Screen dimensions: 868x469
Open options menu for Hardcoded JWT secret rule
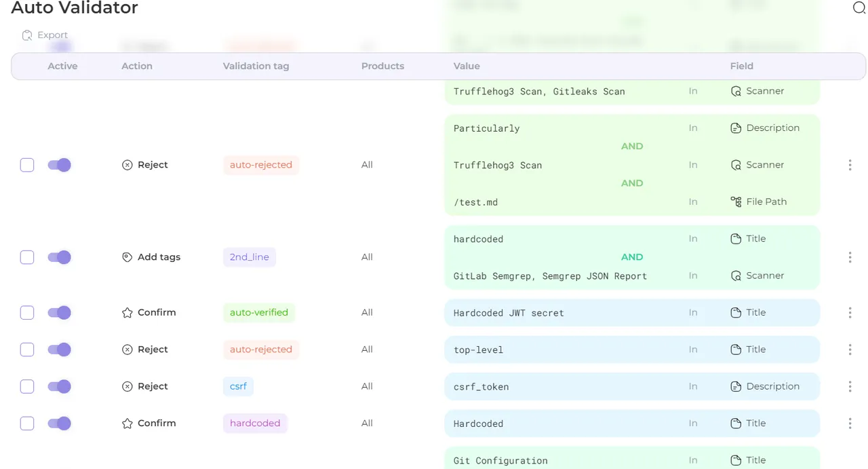[850, 313]
